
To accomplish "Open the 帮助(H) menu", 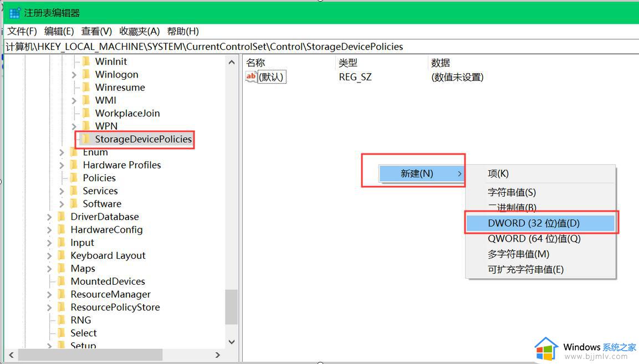I will 183,32.
